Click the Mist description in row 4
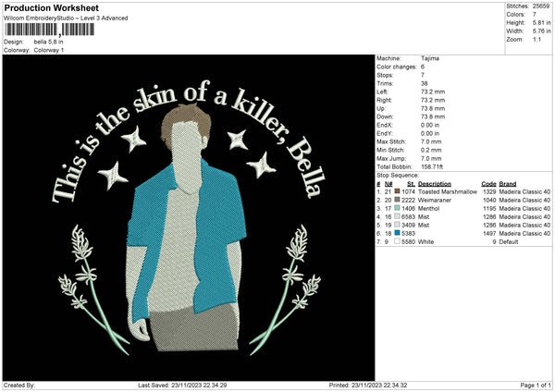The image size is (555, 392). coord(424,216)
